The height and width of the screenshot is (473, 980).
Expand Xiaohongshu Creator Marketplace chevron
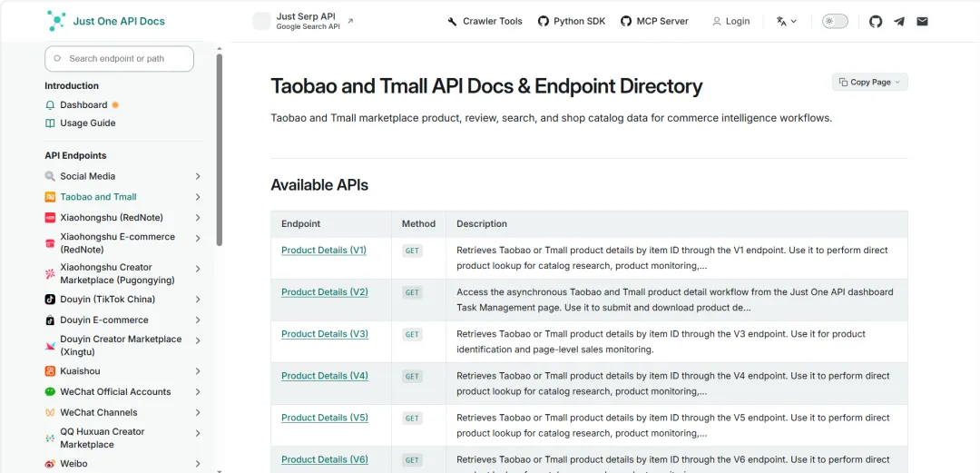tap(198, 269)
